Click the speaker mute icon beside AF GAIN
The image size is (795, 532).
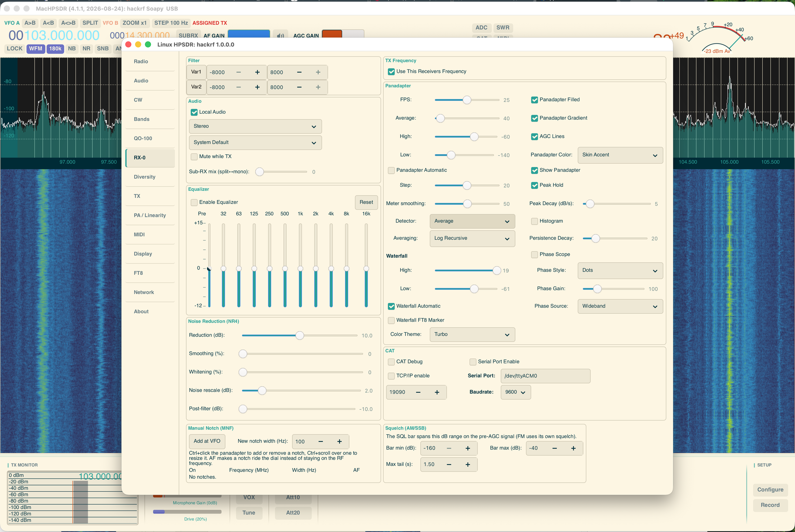point(280,35)
